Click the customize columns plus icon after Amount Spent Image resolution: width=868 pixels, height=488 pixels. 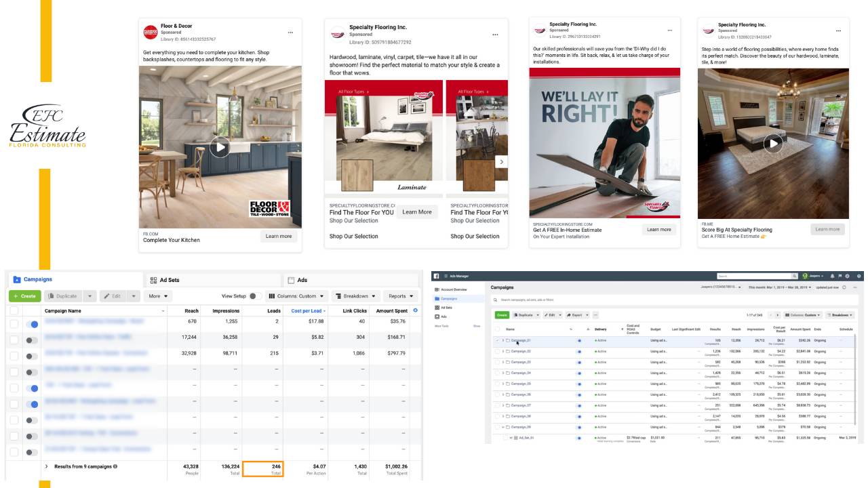click(416, 310)
